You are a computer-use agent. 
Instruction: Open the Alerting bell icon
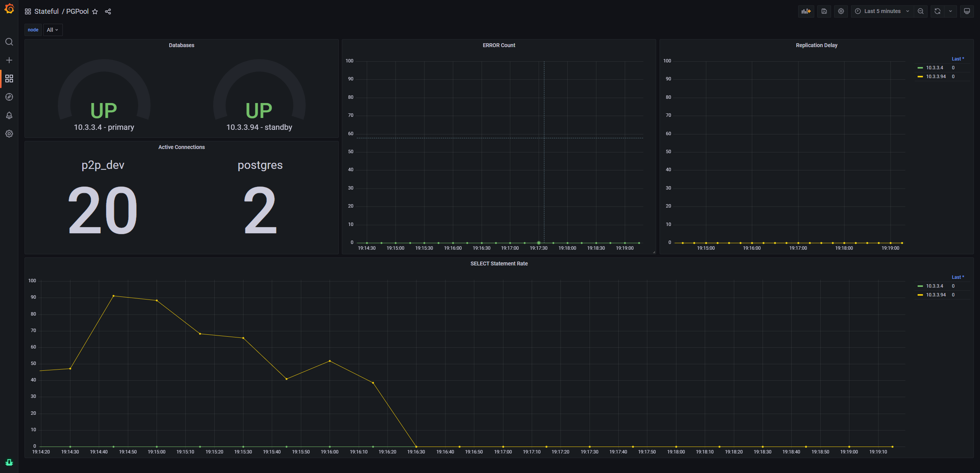9,115
